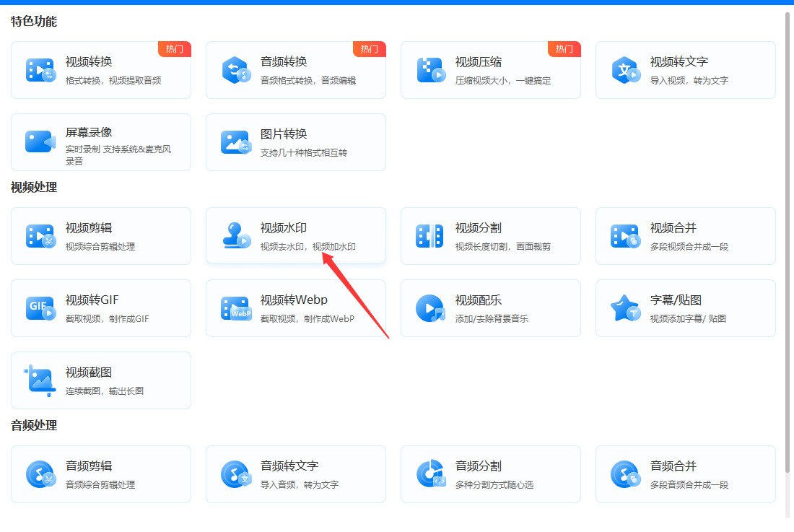Open the 视频合并 merge icon

[x=626, y=236]
